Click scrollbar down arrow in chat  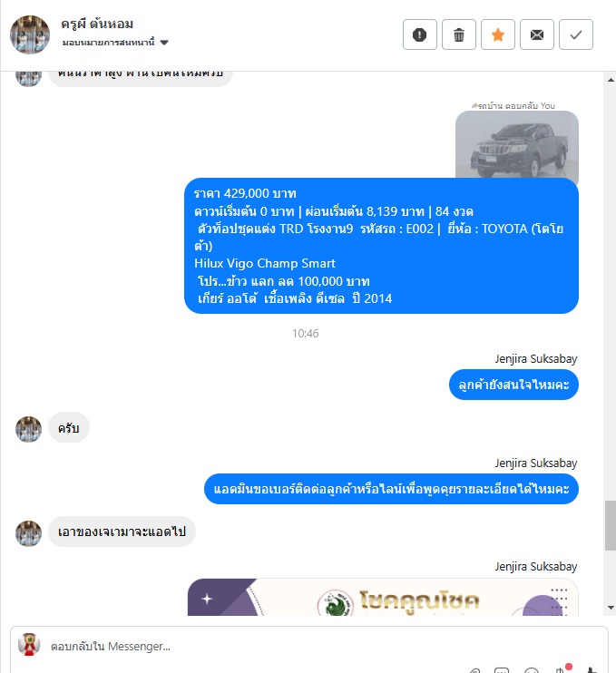coord(611,608)
